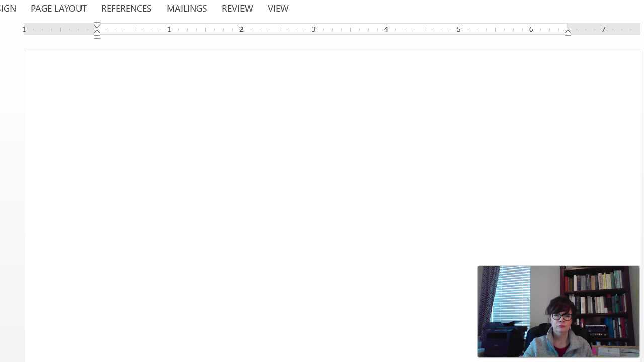Click the 1-inch mark on the ruler

point(169,29)
